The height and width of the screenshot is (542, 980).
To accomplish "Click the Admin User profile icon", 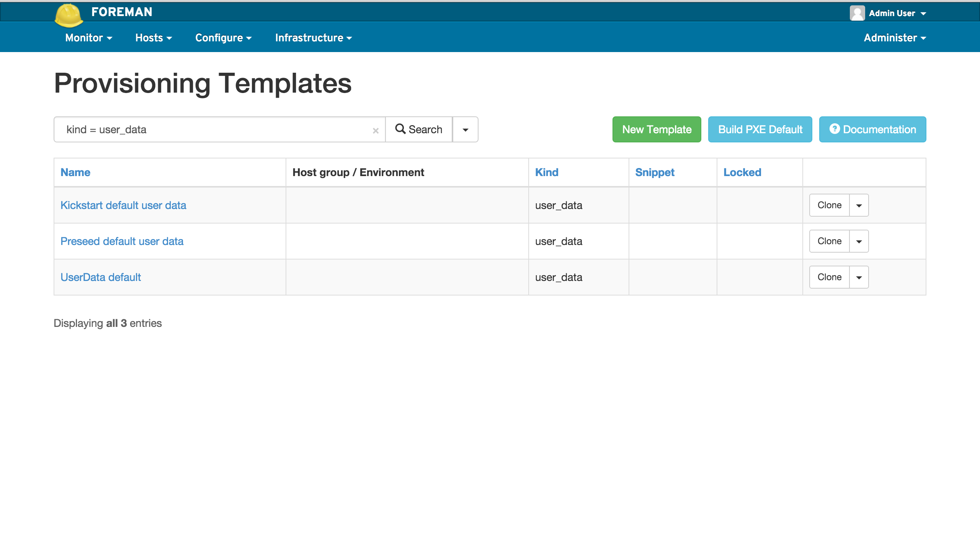I will [x=856, y=13].
